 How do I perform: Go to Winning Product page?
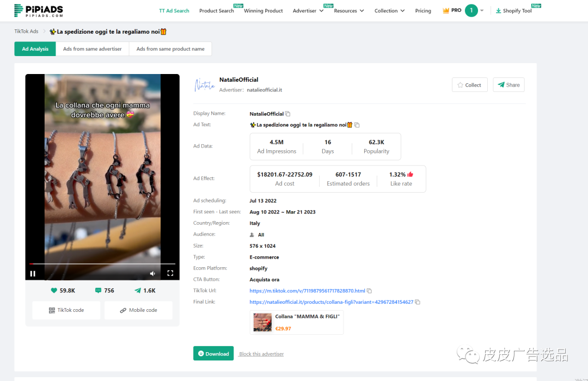264,11
